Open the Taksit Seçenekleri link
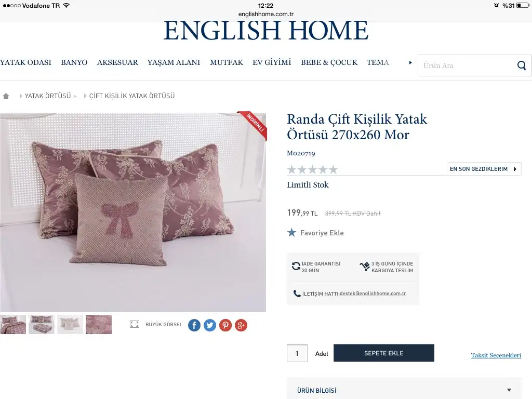The height and width of the screenshot is (399, 532). pyautogui.click(x=496, y=355)
